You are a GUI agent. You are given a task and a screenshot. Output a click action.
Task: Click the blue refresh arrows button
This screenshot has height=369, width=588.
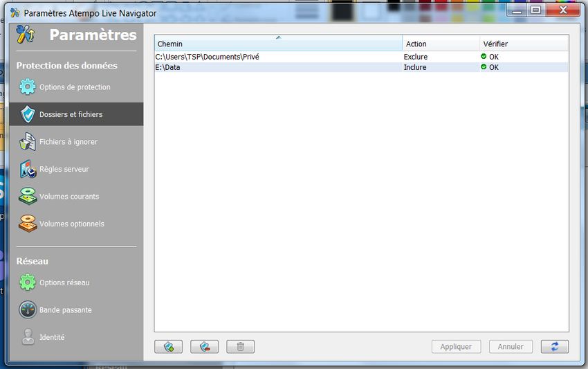(555, 346)
